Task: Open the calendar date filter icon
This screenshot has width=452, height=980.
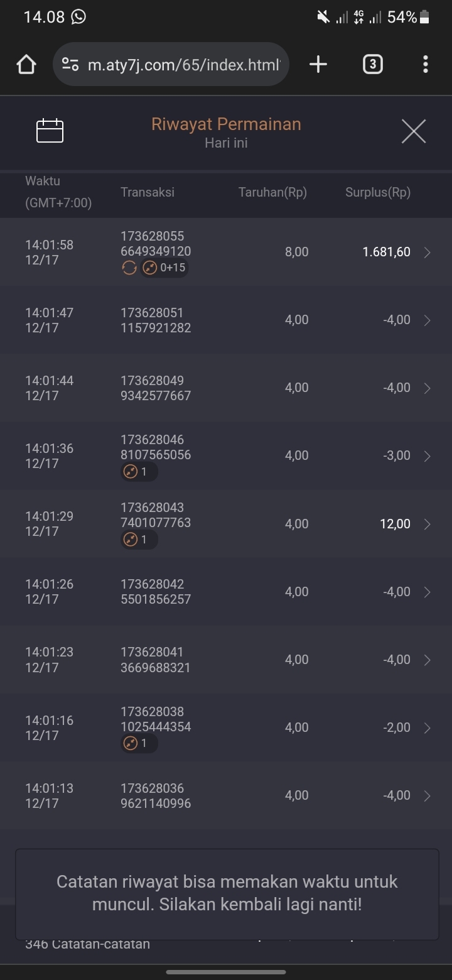Action: point(50,131)
